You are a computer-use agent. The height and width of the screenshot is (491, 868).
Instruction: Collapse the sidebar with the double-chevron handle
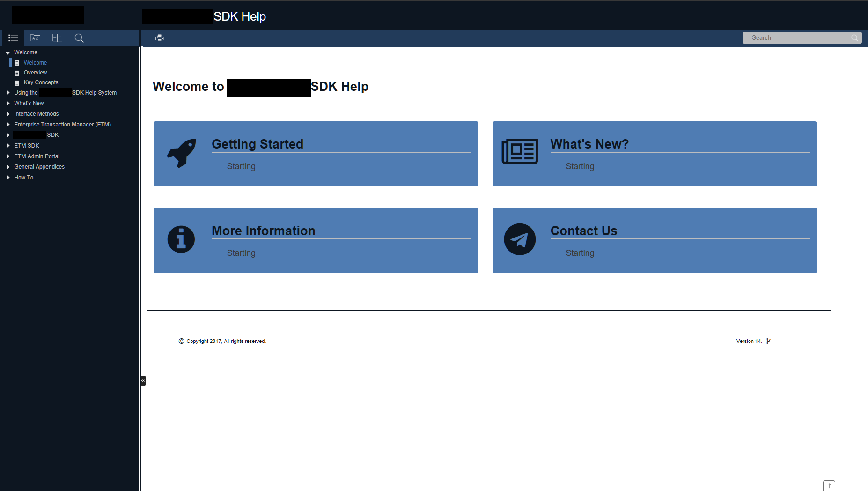tap(143, 380)
